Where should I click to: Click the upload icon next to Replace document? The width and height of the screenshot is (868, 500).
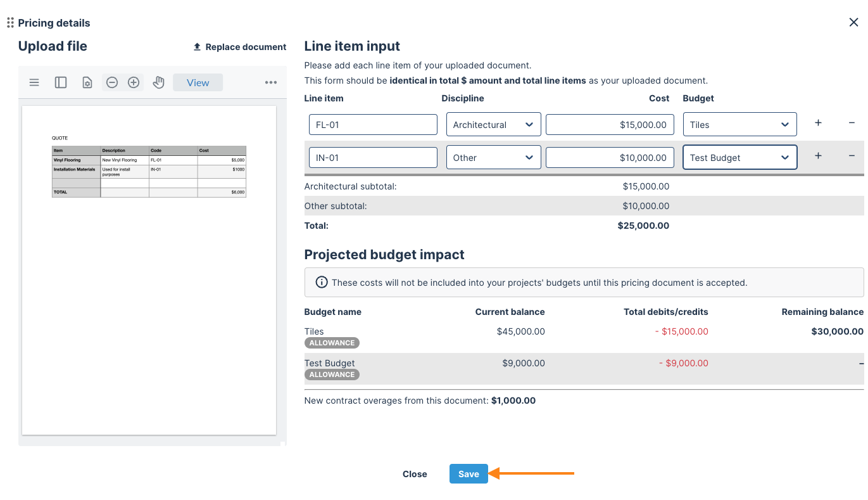tap(196, 46)
